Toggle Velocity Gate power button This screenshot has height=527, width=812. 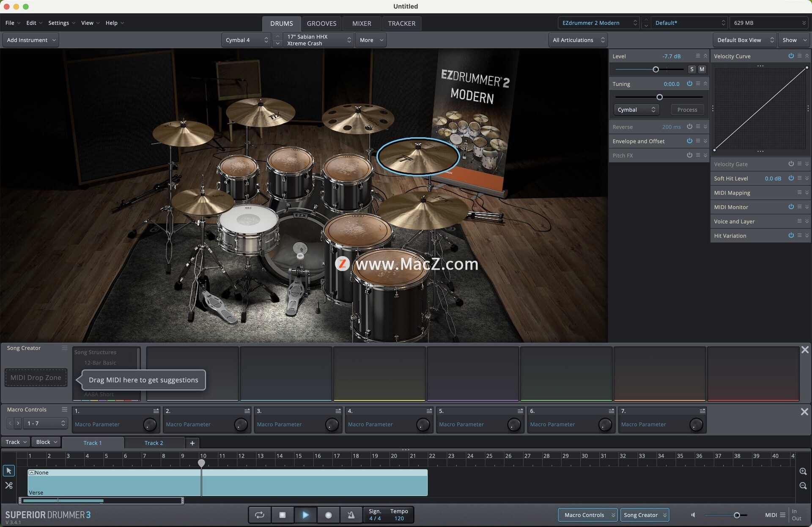(791, 163)
